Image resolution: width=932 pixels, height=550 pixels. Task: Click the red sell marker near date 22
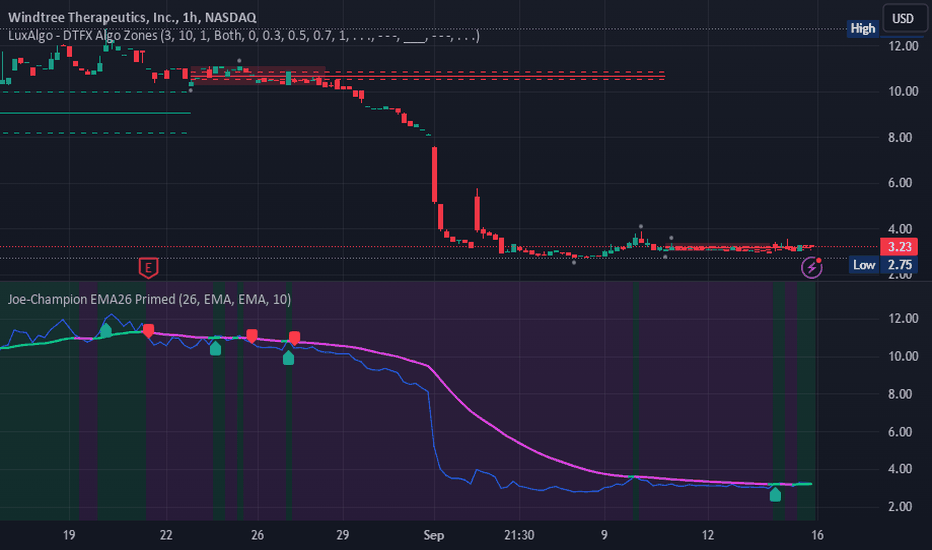pyautogui.click(x=149, y=331)
